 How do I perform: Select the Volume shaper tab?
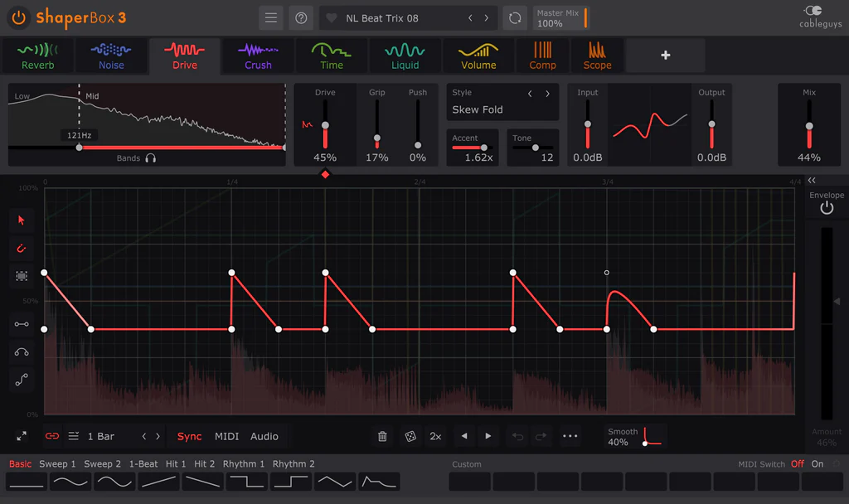click(x=478, y=56)
